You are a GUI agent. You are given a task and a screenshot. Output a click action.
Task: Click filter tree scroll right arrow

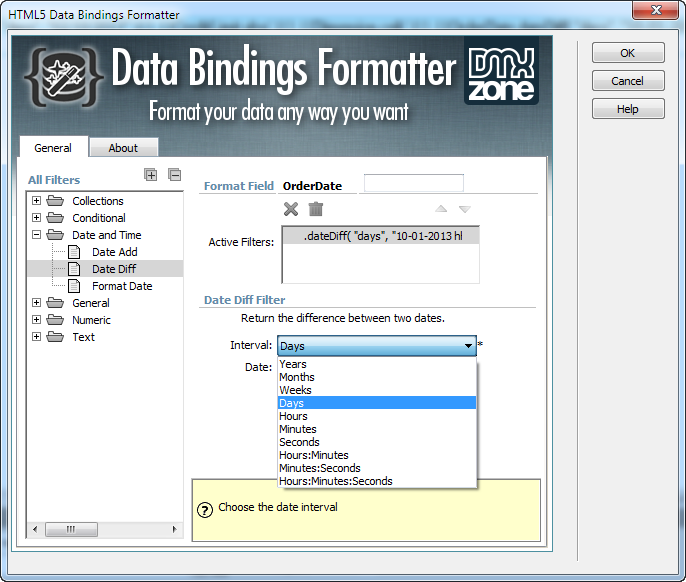(x=175, y=529)
